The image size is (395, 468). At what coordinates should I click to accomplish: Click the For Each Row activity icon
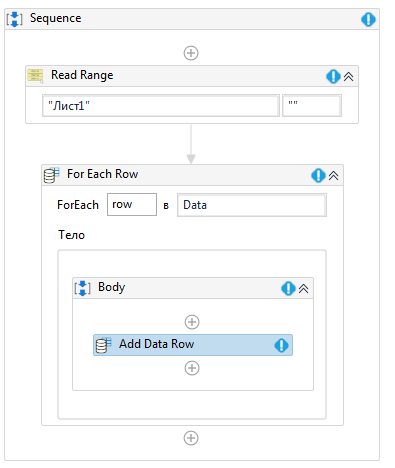pyautogui.click(x=51, y=175)
